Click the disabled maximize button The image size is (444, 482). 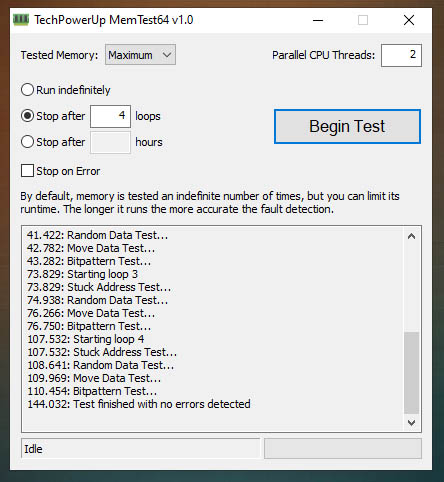click(363, 20)
